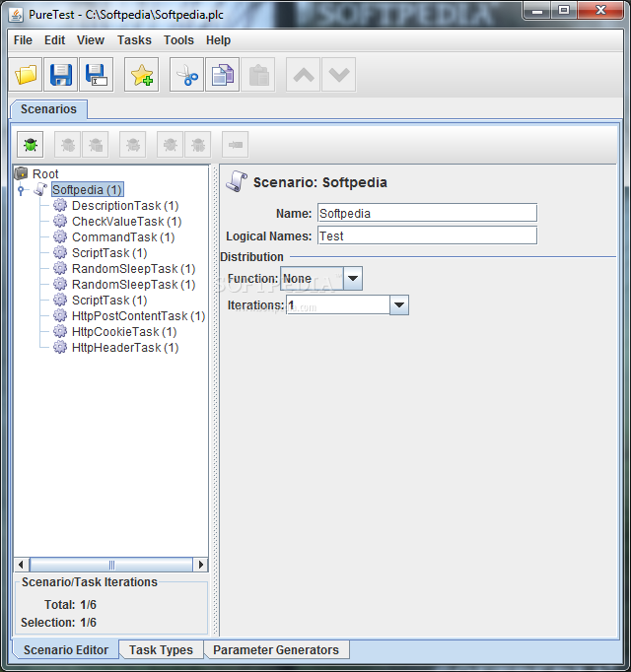Open the Tasks menu
Screen dimensions: 631x672
[x=134, y=40]
